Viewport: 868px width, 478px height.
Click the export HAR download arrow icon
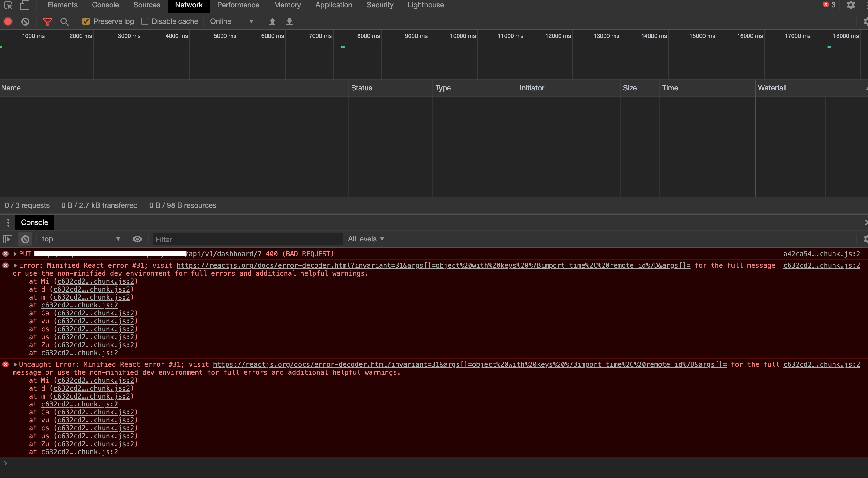[x=289, y=22]
